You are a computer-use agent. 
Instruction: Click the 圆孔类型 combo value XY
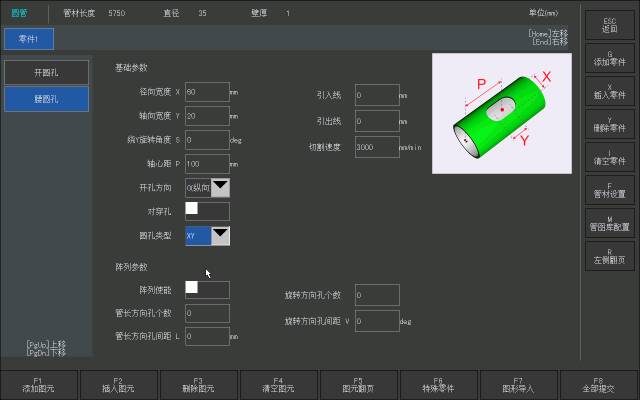[198, 236]
